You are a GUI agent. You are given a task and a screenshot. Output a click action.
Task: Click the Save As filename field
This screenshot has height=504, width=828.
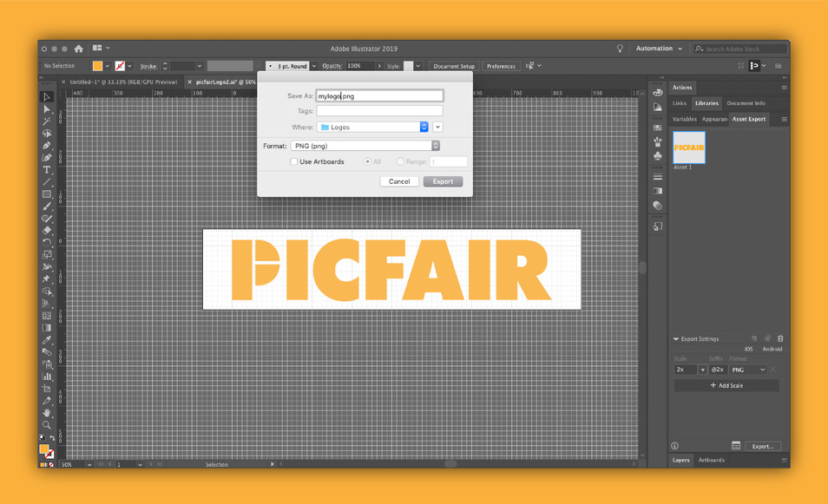[x=379, y=96]
